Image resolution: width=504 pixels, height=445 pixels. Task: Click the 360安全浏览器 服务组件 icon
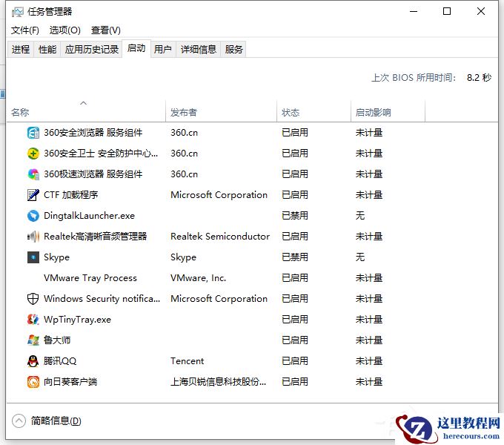click(33, 133)
